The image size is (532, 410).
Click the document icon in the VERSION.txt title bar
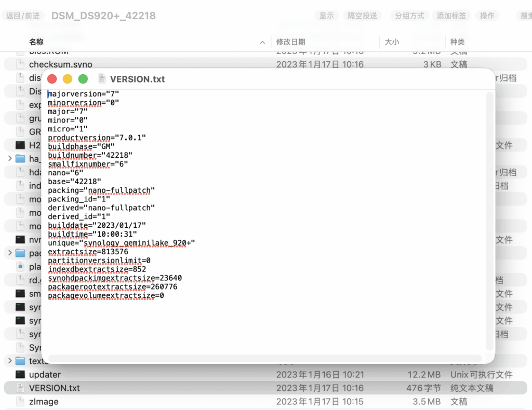(x=102, y=79)
